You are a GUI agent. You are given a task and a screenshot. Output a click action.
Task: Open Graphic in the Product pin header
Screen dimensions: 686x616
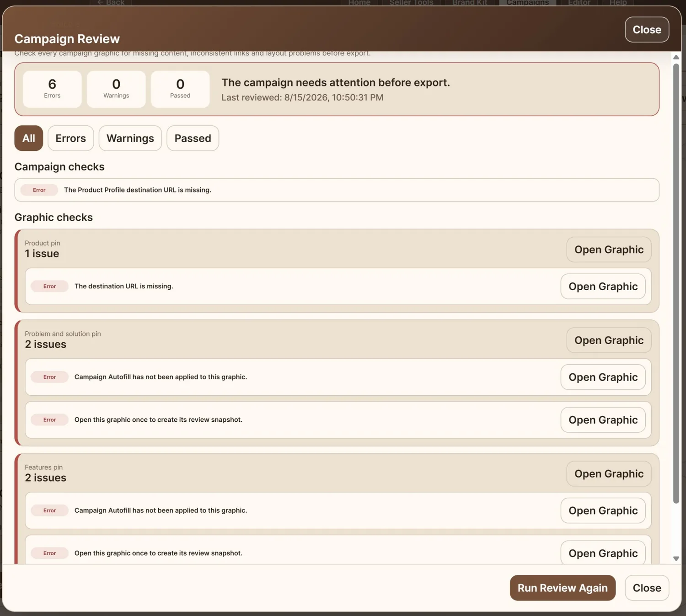coord(609,250)
